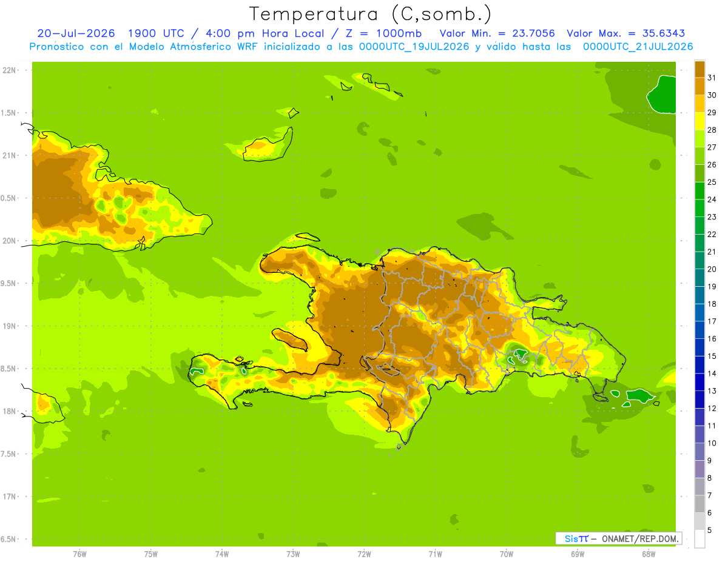This screenshot has height=562, width=728.
Task: Click the "SisTT – ONAMET/REP.DOM." credit label
Action: coord(619,538)
